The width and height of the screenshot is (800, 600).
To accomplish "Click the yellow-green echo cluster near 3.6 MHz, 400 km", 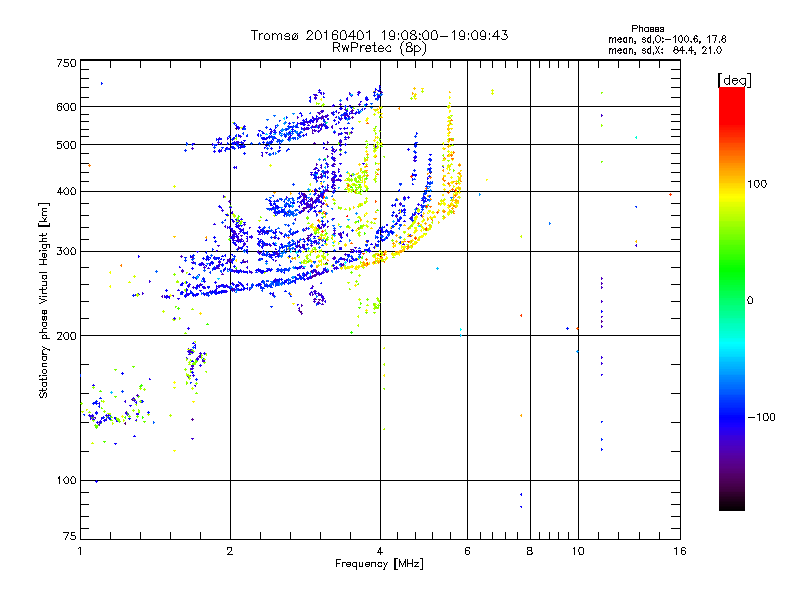I will click(x=357, y=183).
